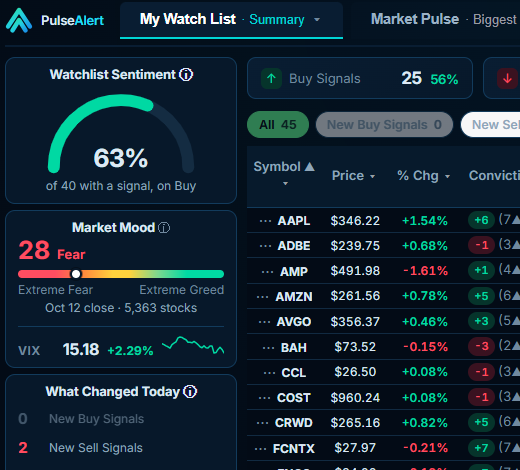Open the three-dot menu for AMZN

(263, 296)
